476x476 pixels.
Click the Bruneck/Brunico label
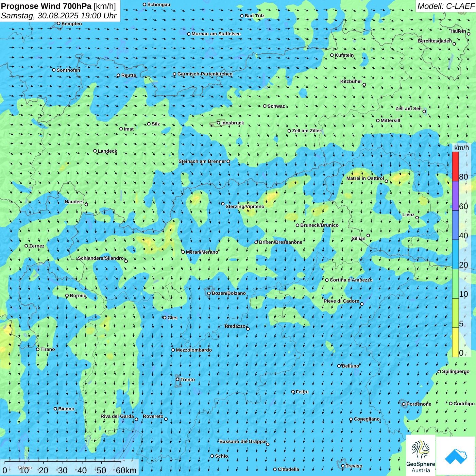pos(319,225)
